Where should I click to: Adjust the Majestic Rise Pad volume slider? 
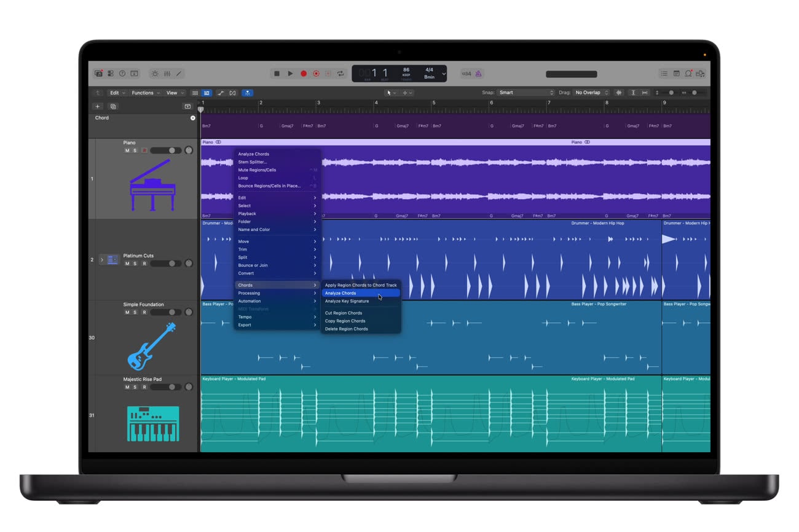pos(165,387)
